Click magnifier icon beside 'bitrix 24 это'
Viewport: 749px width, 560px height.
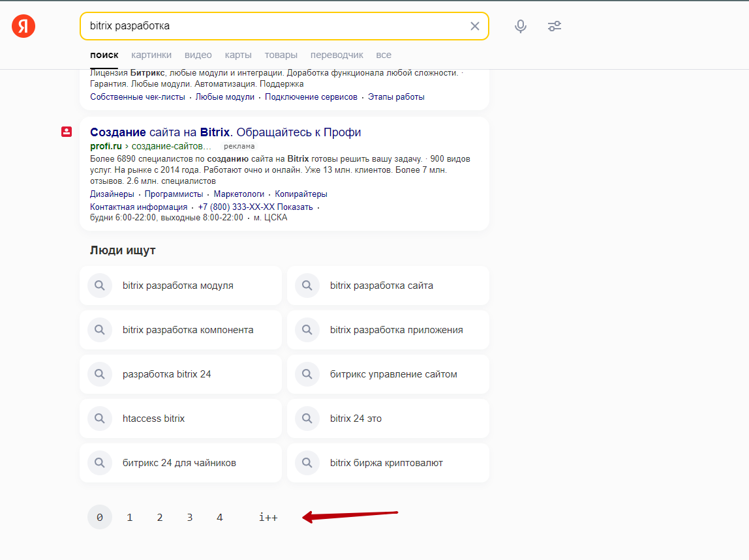[307, 419]
